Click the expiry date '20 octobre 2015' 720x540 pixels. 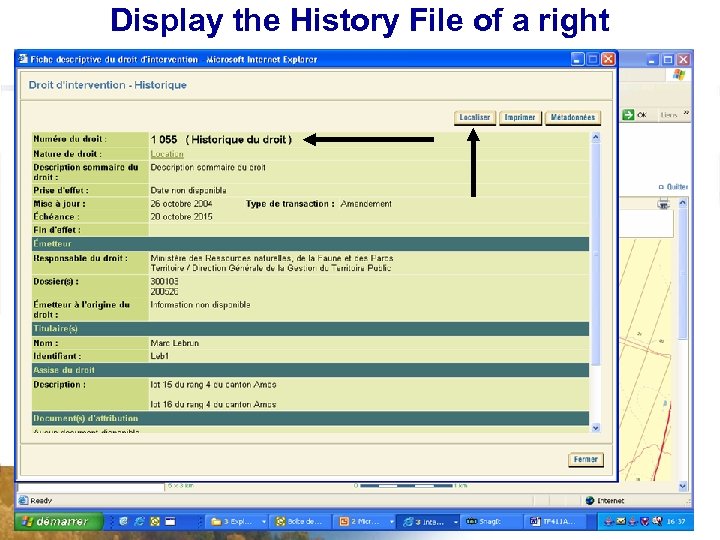(181, 217)
